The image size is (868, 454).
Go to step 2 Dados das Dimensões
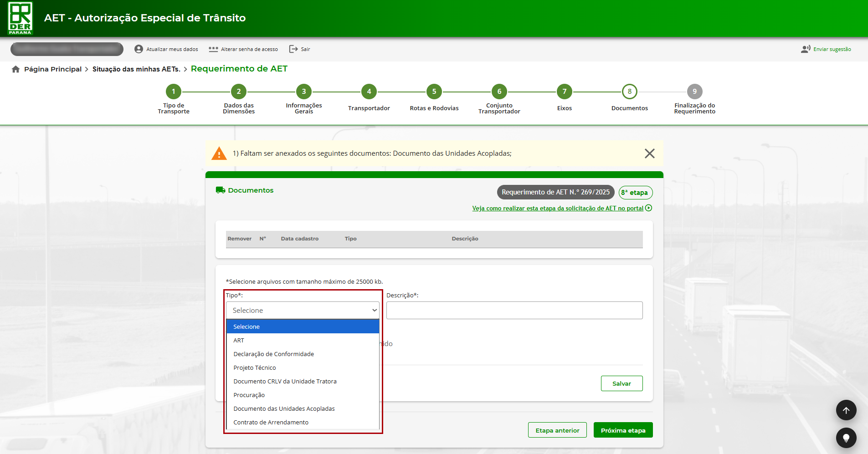pos(239,92)
